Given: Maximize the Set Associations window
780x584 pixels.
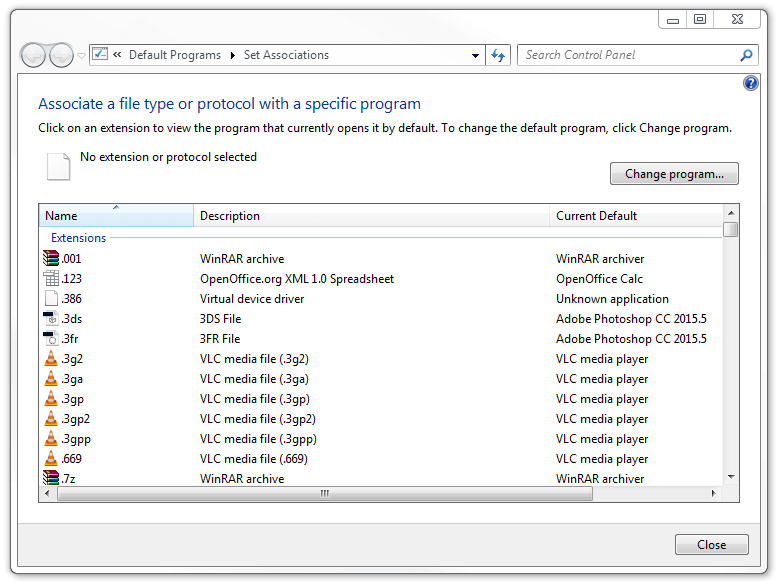Looking at the screenshot, I should point(700,19).
